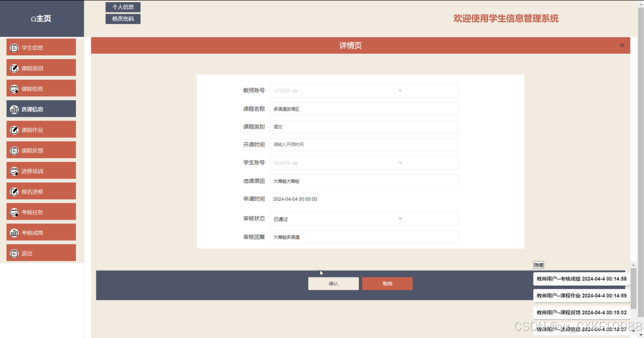Go to 主页 home link
This screenshot has height=338, width=644.
[41, 19]
